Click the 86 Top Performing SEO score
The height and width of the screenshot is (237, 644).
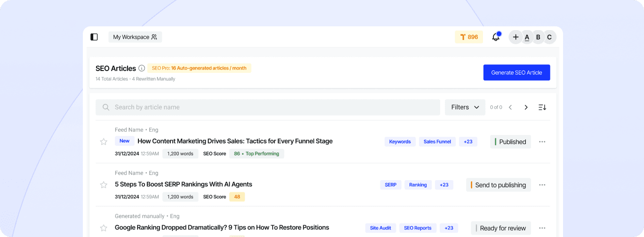tap(257, 154)
